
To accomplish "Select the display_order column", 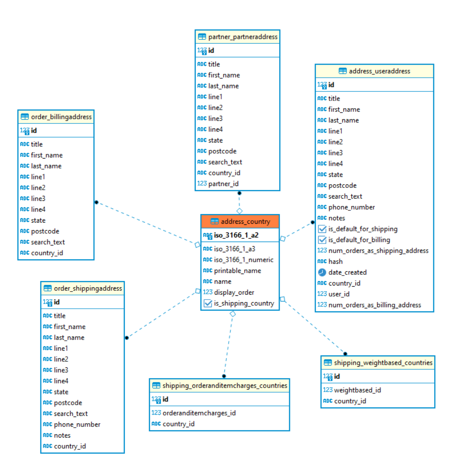I will [x=234, y=292].
